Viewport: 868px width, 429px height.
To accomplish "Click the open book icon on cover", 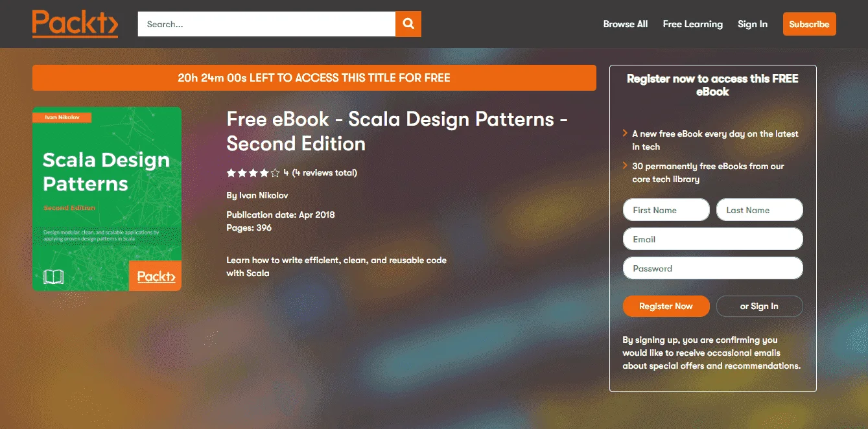I will click(x=53, y=277).
